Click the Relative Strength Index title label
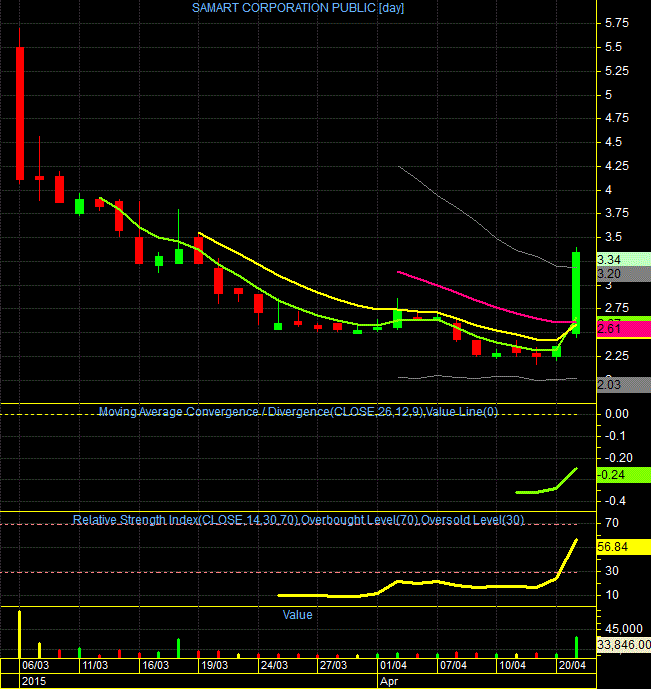 (298, 520)
